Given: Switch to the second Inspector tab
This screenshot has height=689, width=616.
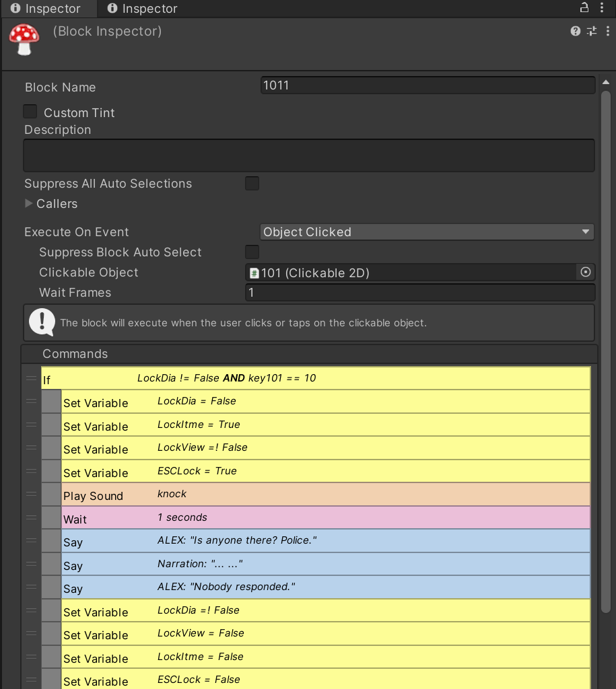Looking at the screenshot, I should click(x=143, y=8).
